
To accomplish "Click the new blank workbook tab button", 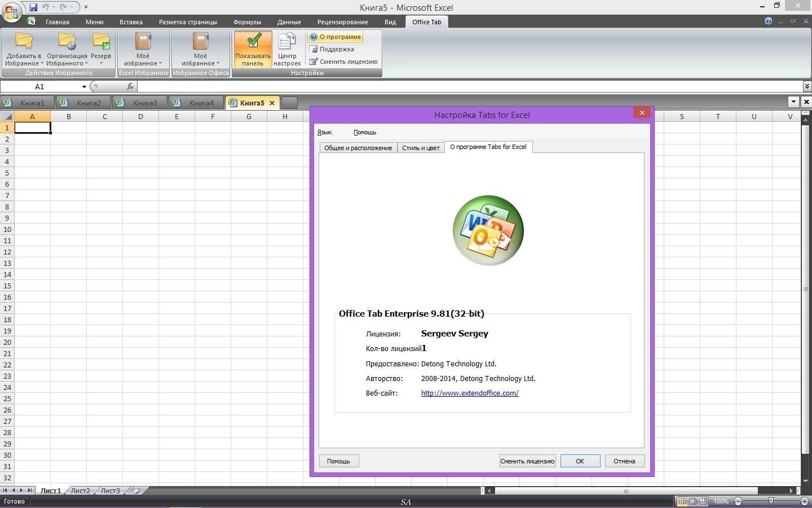I will coord(289,103).
